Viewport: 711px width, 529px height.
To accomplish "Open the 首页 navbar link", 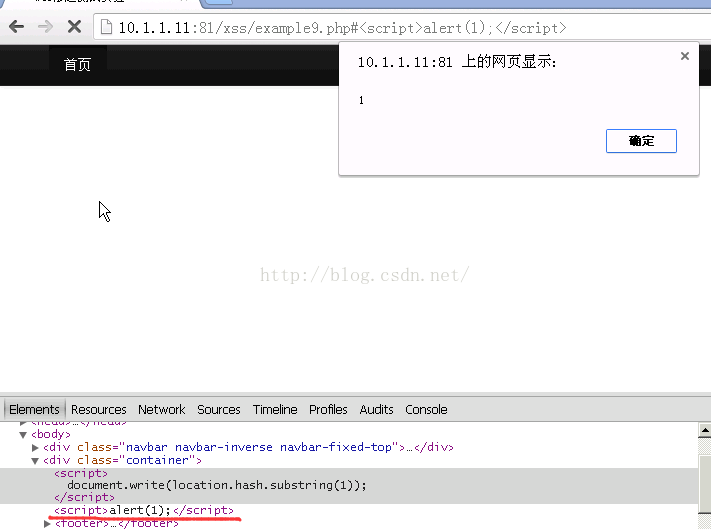I will pos(78,64).
